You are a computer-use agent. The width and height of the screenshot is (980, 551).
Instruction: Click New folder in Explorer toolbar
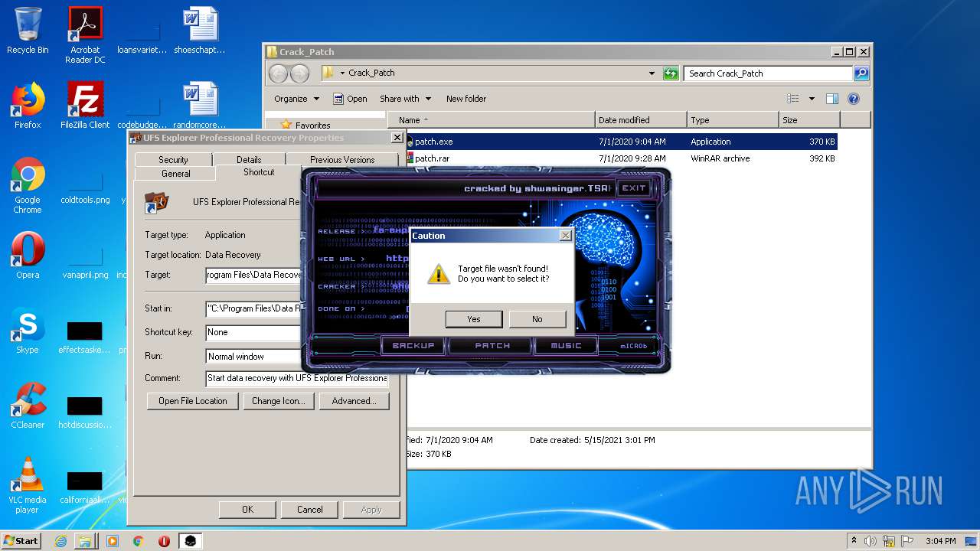click(466, 99)
